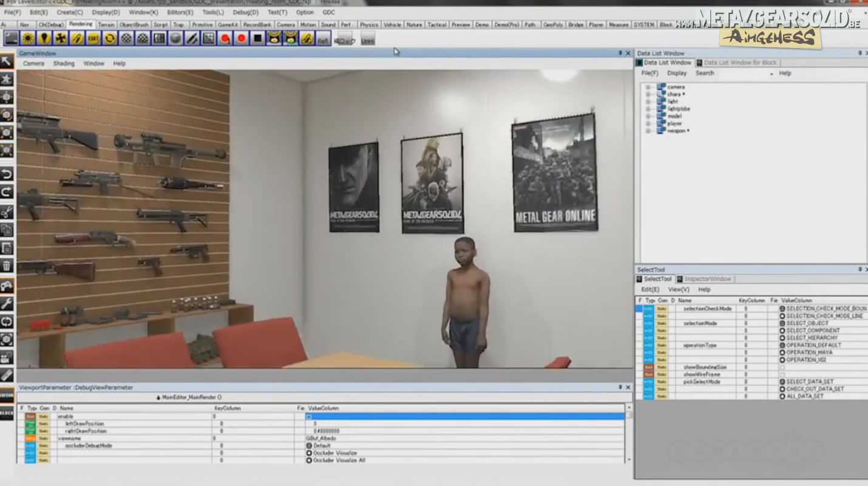Click the GBuf_Albedo viewname value cell
Screen dimensions: 868x486
[464, 438]
